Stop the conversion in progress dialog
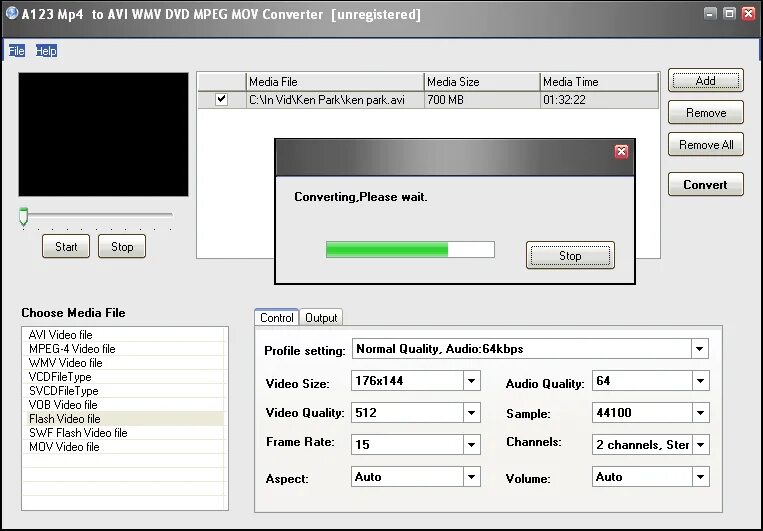The height and width of the screenshot is (531, 763). 570,256
